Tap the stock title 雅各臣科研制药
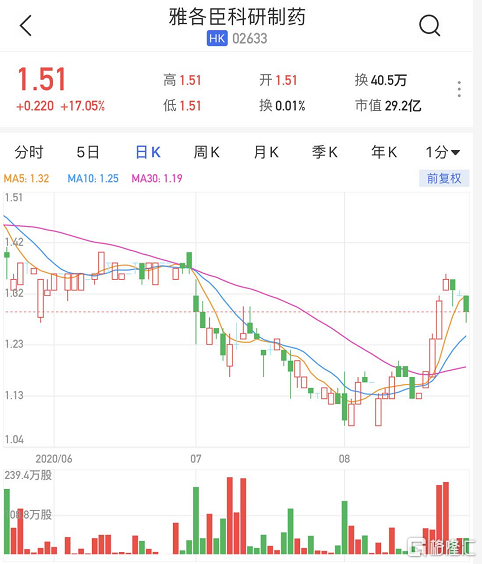 click(x=237, y=17)
